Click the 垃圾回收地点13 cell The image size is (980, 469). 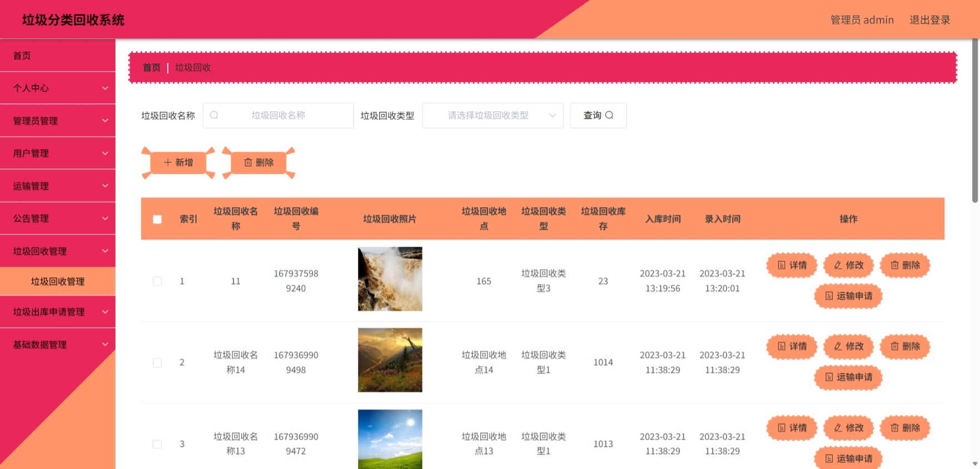(x=484, y=444)
